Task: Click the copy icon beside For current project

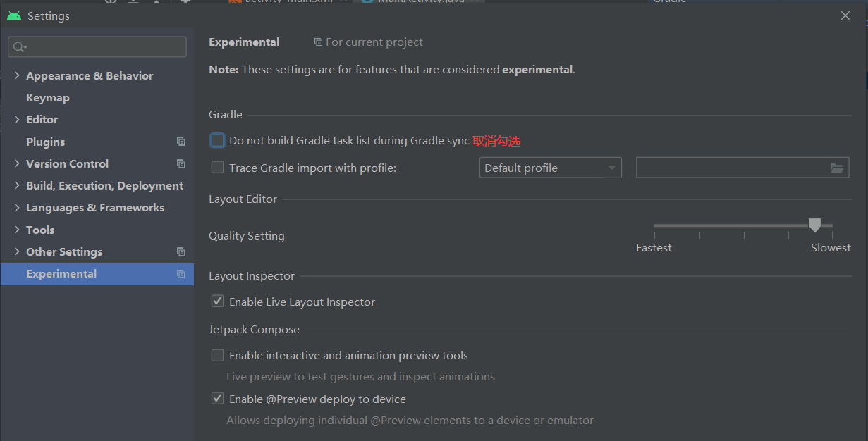Action: [x=318, y=42]
